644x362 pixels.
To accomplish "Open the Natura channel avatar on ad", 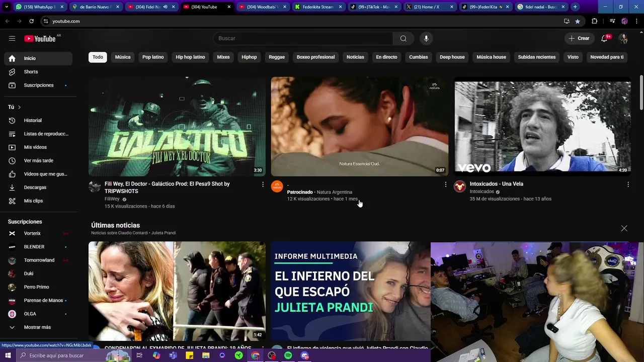I will point(277,187).
